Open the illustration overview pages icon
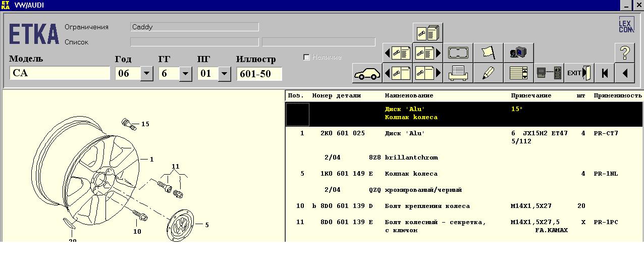Viewport: 644px width, 265px height. point(427,33)
